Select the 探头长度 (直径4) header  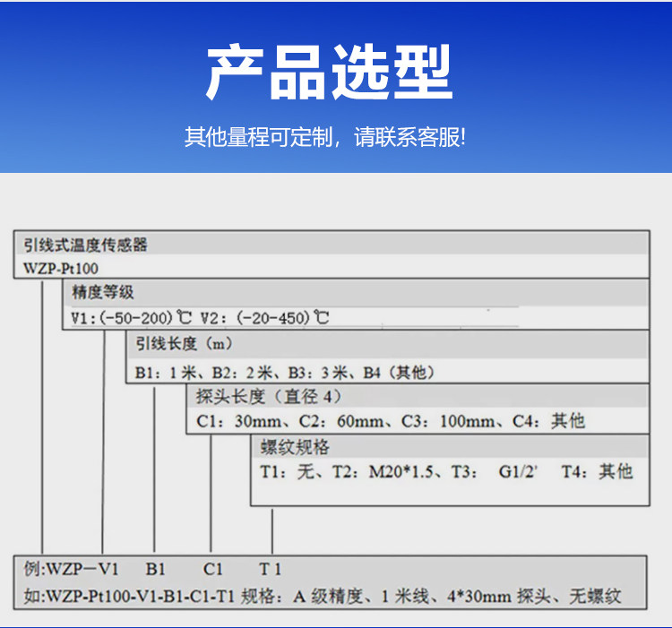click(x=269, y=397)
